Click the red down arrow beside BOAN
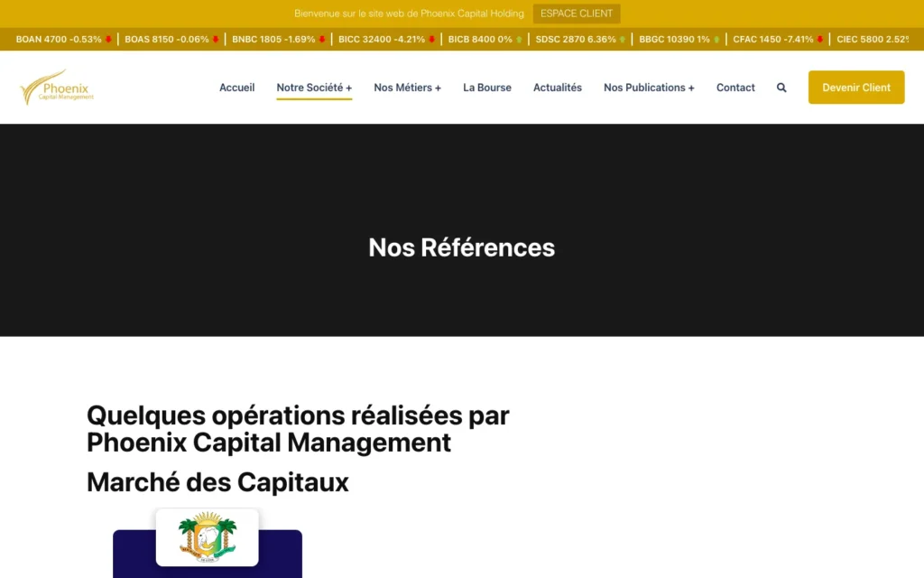This screenshot has width=924, height=578. (108, 40)
